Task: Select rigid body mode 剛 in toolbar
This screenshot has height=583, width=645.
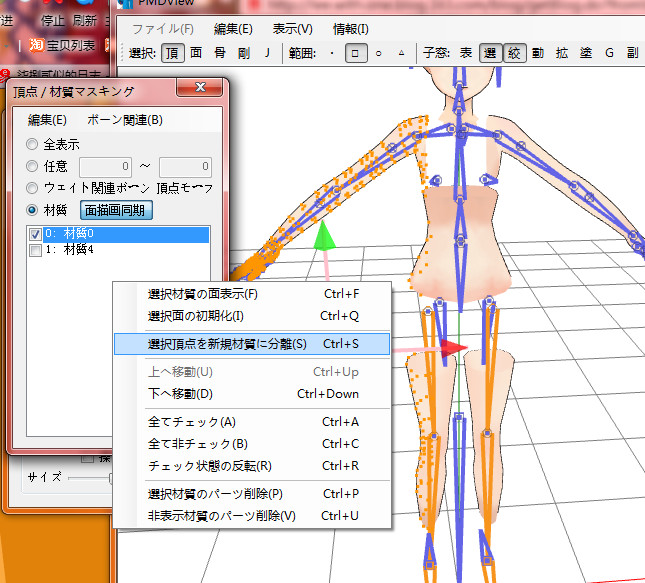Action: [x=244, y=53]
